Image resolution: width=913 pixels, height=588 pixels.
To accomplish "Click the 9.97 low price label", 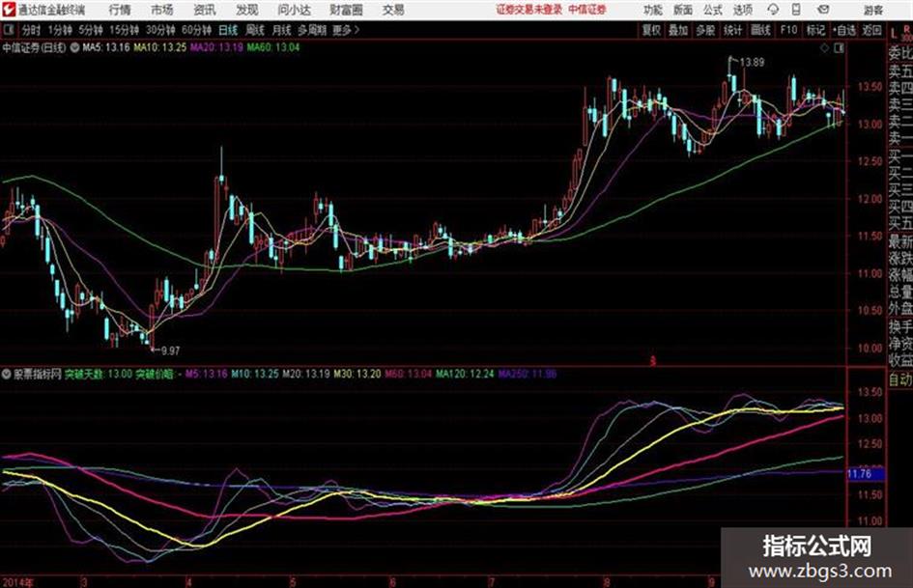I will [170, 350].
